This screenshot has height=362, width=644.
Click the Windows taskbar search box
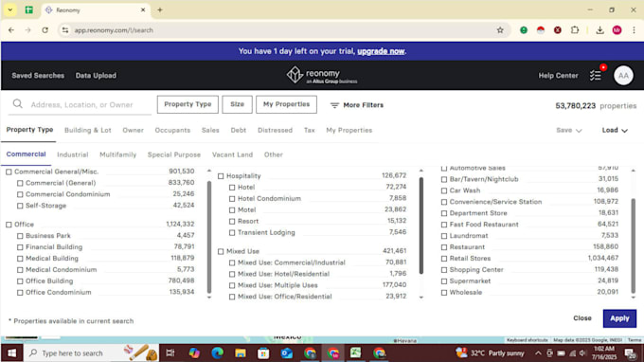pyautogui.click(x=91, y=353)
